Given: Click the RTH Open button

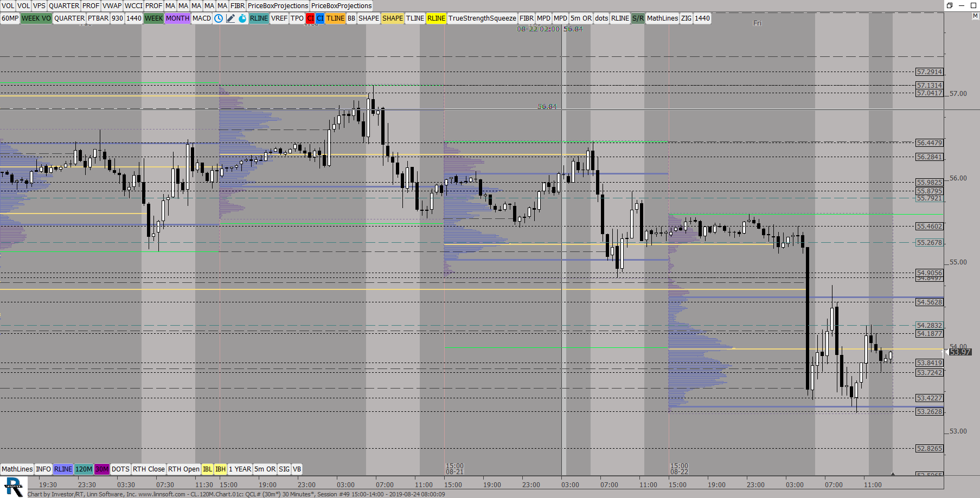Looking at the screenshot, I should [x=183, y=469].
